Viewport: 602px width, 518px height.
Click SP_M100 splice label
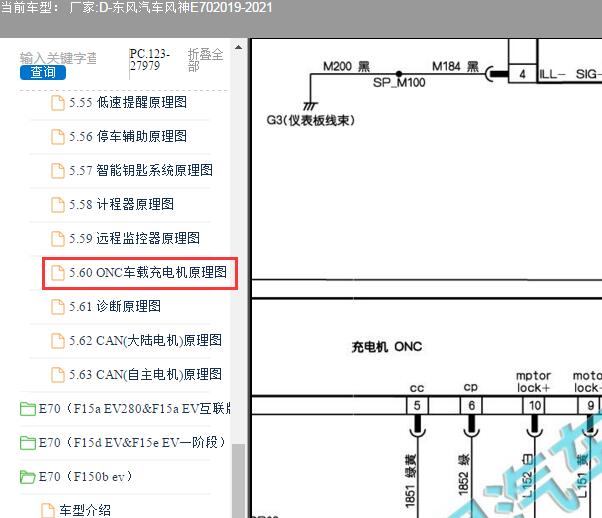click(399, 83)
